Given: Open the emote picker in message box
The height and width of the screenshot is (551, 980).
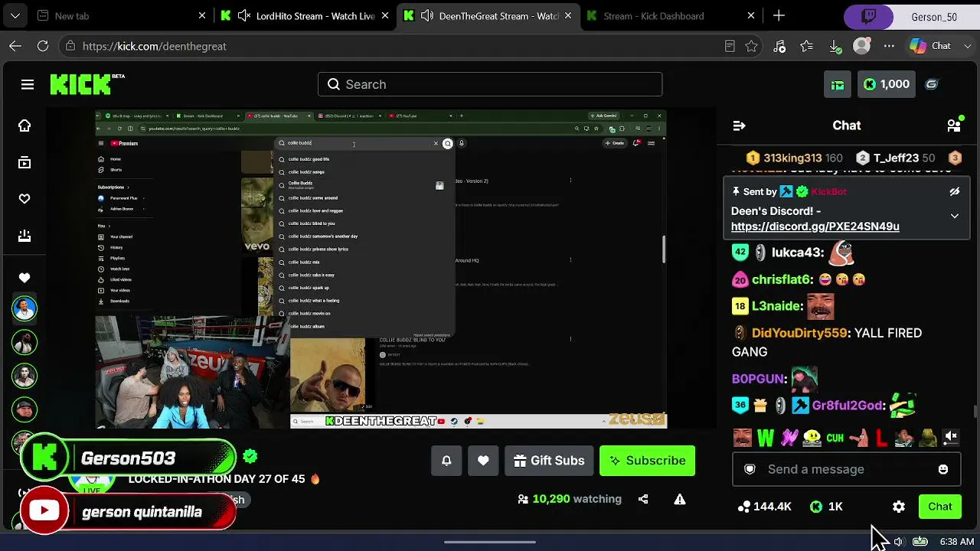Looking at the screenshot, I should [x=943, y=469].
